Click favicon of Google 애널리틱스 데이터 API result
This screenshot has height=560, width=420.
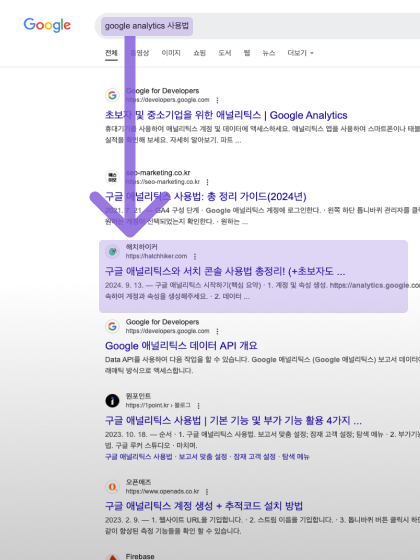click(x=112, y=326)
